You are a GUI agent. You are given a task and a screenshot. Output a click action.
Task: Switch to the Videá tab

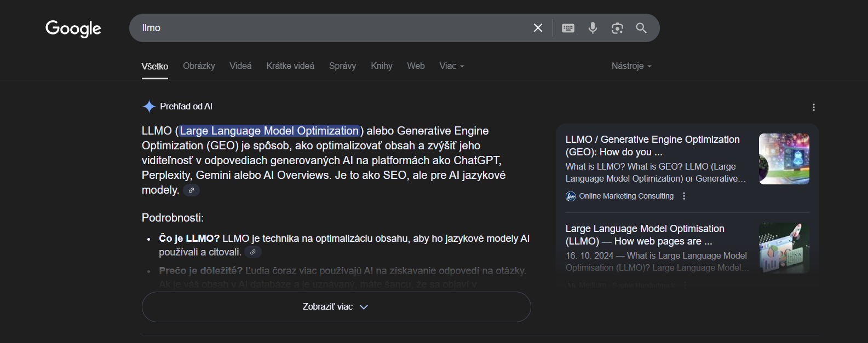tap(240, 66)
